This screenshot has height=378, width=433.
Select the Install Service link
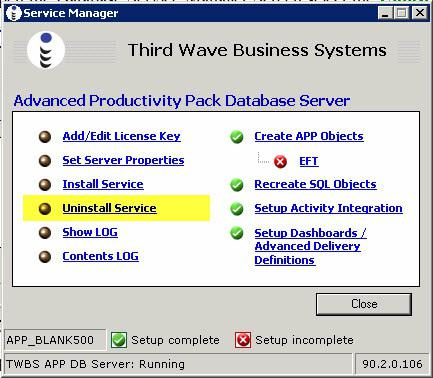pos(103,184)
